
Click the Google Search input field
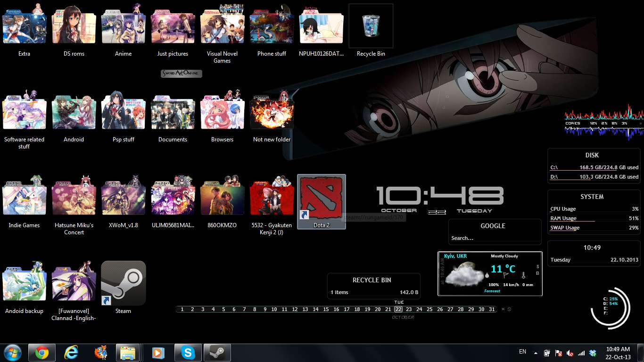(x=495, y=238)
